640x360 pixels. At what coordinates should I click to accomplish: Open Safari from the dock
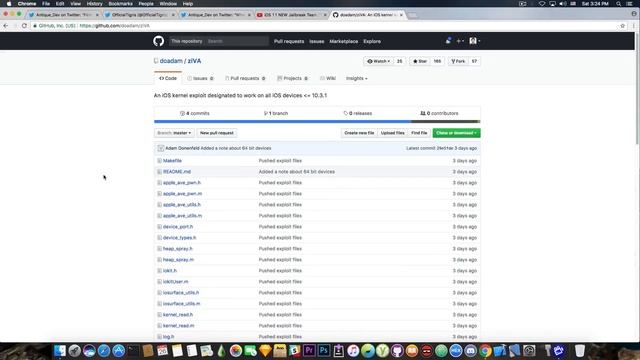click(x=104, y=351)
